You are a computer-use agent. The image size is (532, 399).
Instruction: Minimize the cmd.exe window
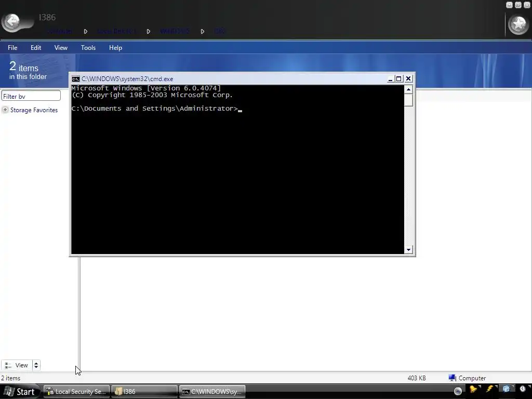[x=390, y=79]
